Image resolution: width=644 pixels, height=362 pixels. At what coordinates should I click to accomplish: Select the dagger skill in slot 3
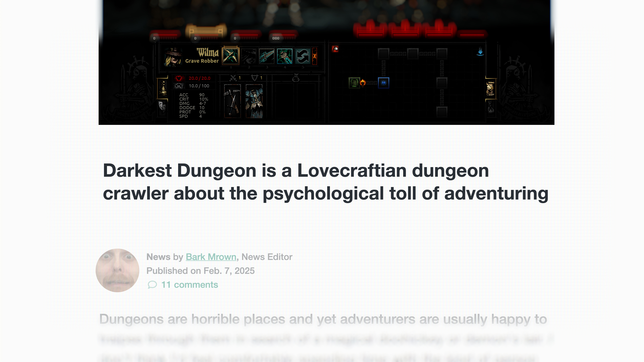(266, 56)
